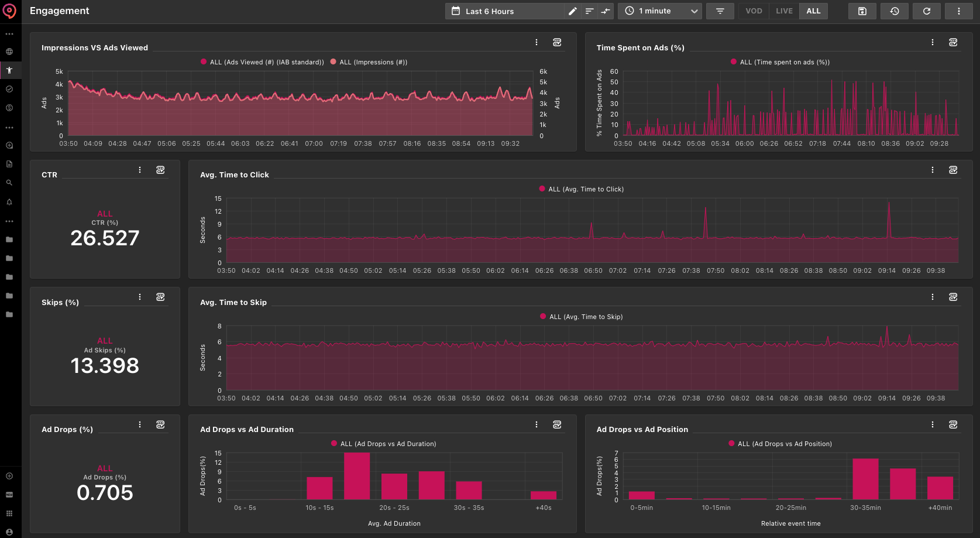Image resolution: width=980 pixels, height=538 pixels.
Task: Click the link icon on the Impressions VS Ads Viewed panel
Action: pyautogui.click(x=557, y=42)
